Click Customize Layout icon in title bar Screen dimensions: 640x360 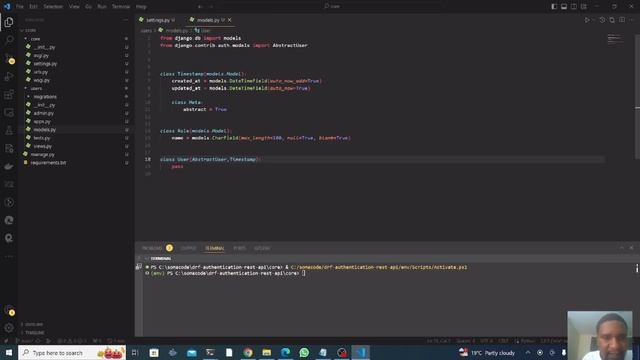coord(584,7)
